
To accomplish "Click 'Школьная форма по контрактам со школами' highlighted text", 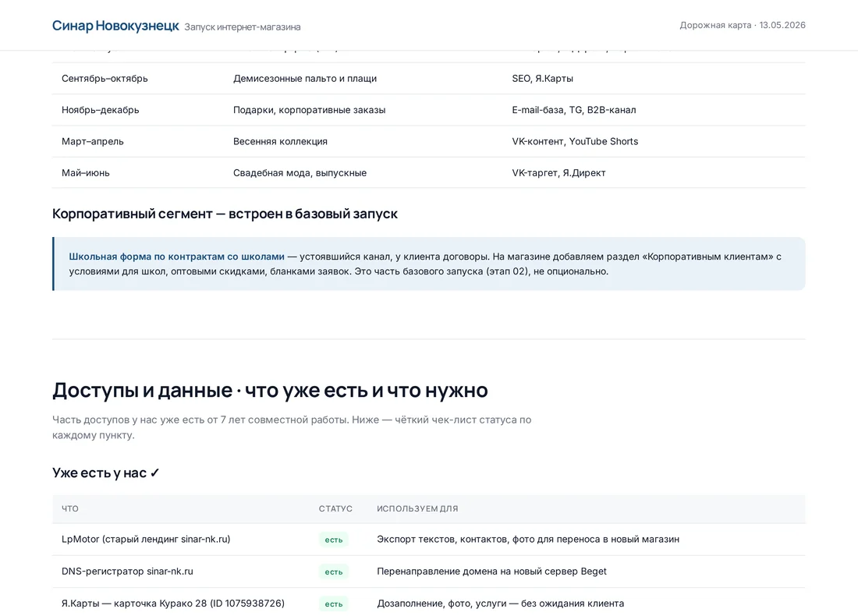I will click(x=177, y=257).
